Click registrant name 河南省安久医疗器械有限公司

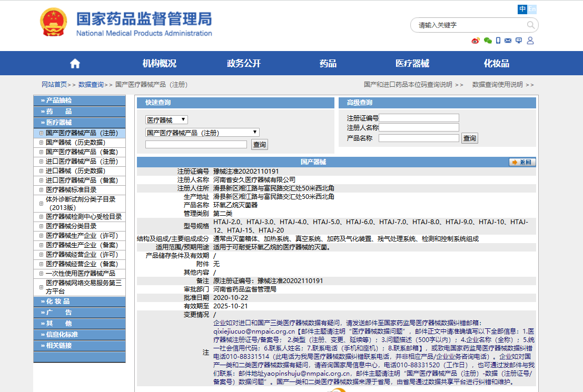(x=254, y=180)
